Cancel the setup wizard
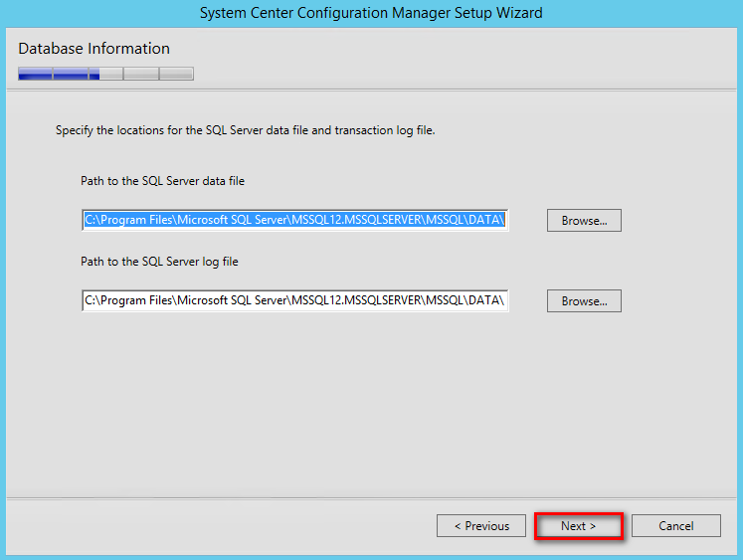 pos(676,526)
